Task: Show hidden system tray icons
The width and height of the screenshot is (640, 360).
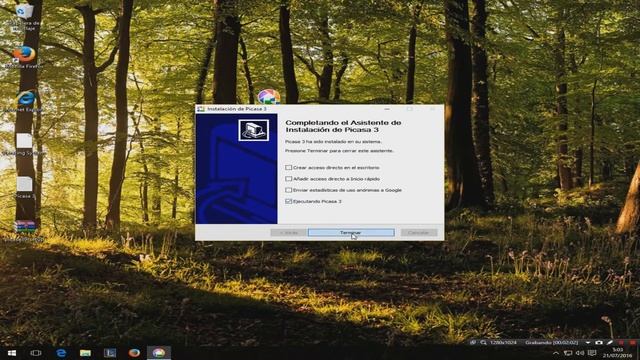Action: [x=556, y=353]
